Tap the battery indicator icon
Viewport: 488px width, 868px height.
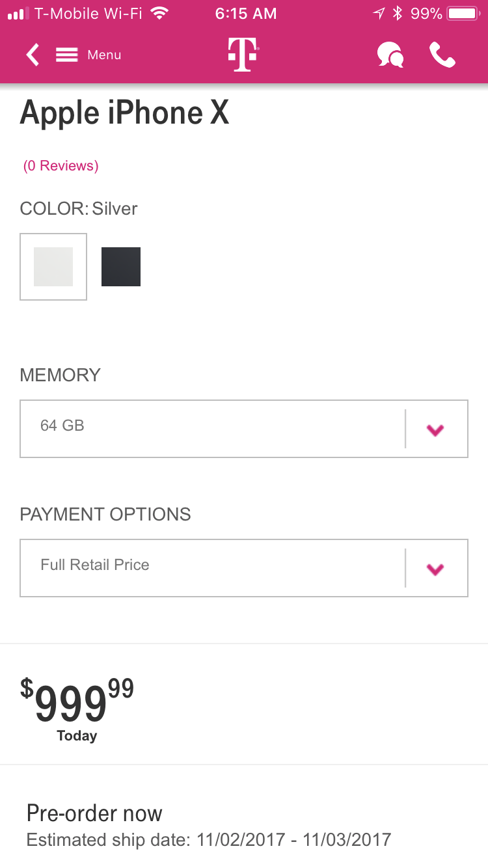[463, 13]
